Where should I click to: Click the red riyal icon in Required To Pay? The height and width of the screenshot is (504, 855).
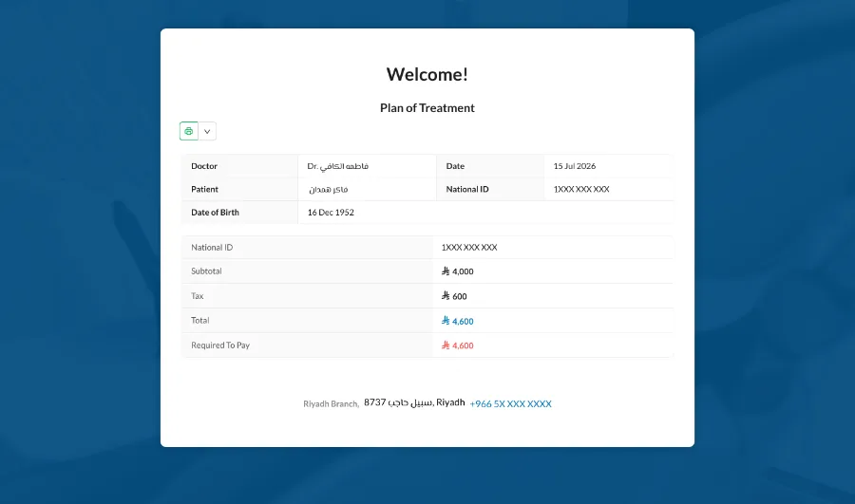pos(446,345)
